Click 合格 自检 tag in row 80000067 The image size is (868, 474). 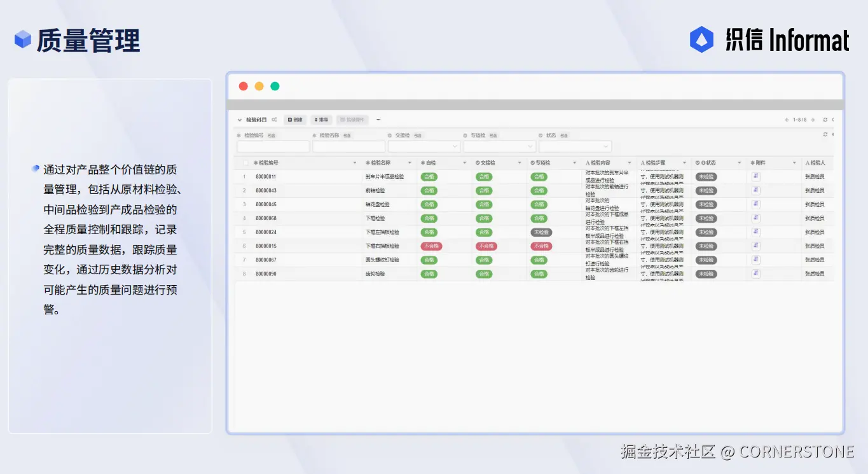pos(429,260)
